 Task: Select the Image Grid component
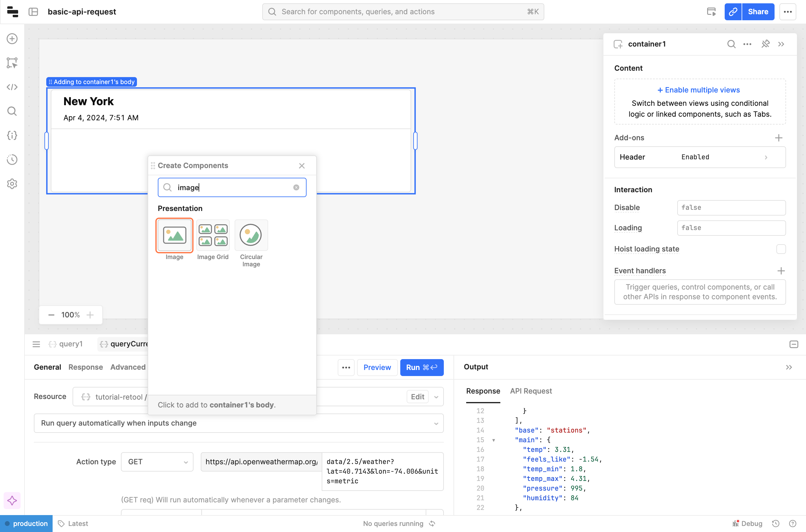213,235
